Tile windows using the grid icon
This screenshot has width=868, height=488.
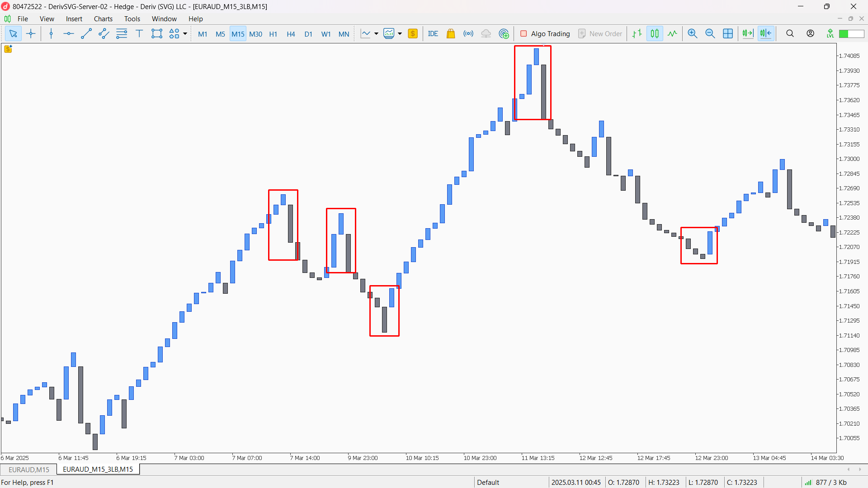click(x=728, y=34)
